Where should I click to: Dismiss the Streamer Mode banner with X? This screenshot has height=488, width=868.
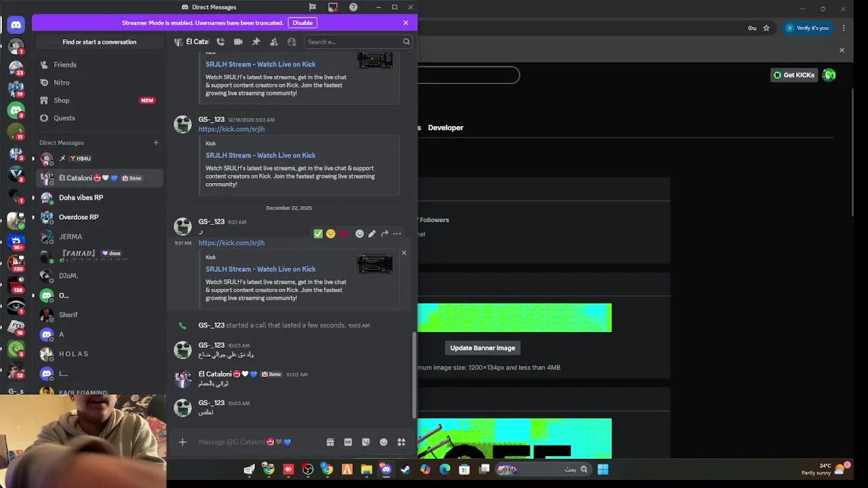[406, 22]
